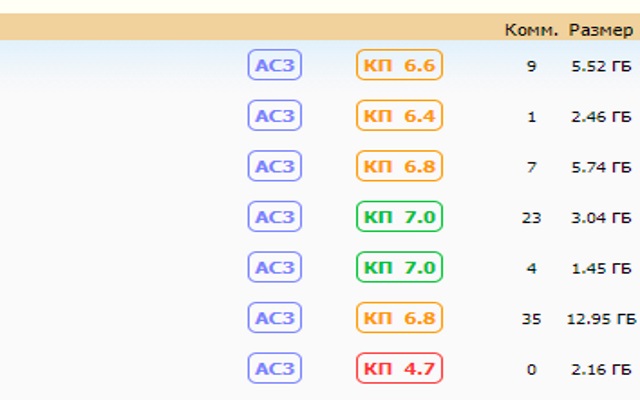
Task: Click КП 6.8 badge in the 5.74 ГБ row
Action: (399, 167)
